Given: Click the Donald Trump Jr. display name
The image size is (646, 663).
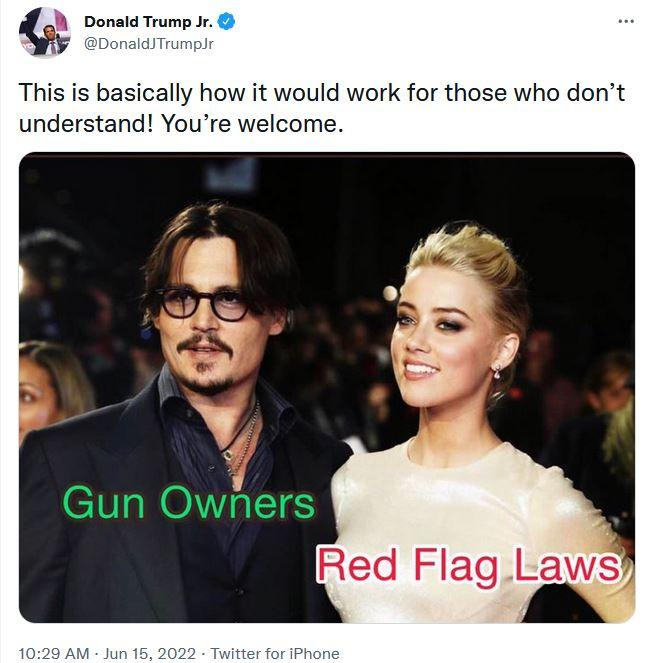Looking at the screenshot, I should coord(148,22).
